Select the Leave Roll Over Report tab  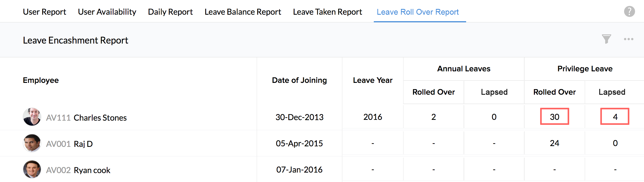pyautogui.click(x=418, y=12)
